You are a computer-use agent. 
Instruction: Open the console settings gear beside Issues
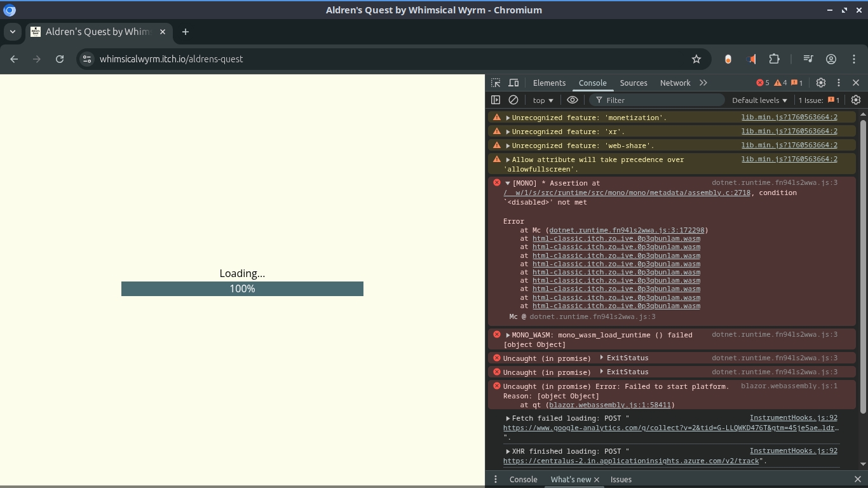[856, 100]
